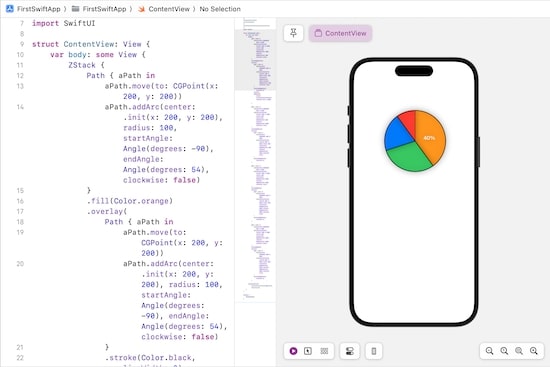The image size is (550, 367).
Task: Zoom in the preview canvas
Action: pyautogui.click(x=534, y=351)
